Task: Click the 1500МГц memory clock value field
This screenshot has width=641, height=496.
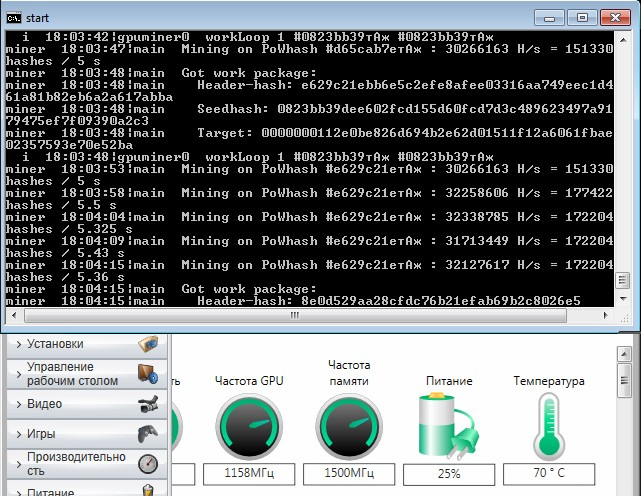Action: [x=349, y=473]
